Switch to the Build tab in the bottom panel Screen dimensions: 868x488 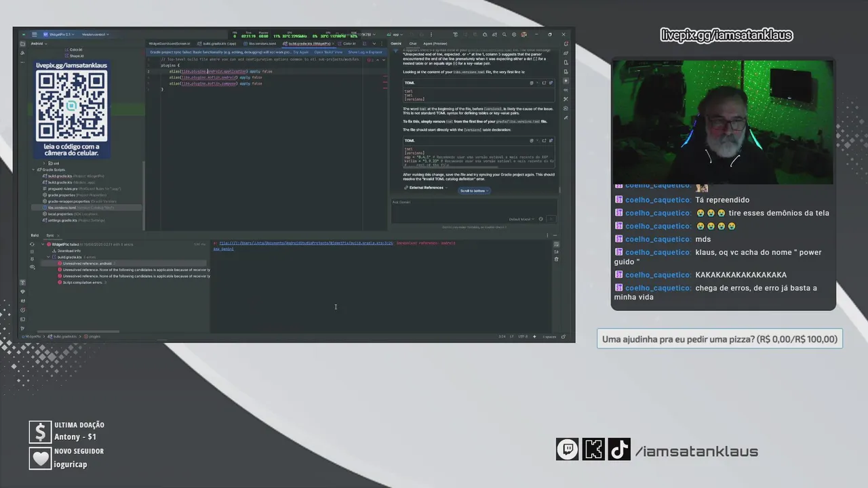coord(35,235)
